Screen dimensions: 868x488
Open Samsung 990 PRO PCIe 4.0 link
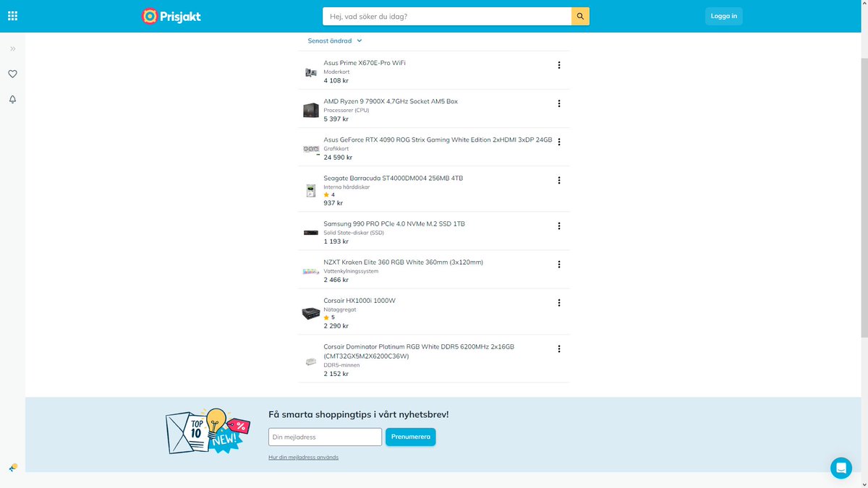click(x=394, y=223)
